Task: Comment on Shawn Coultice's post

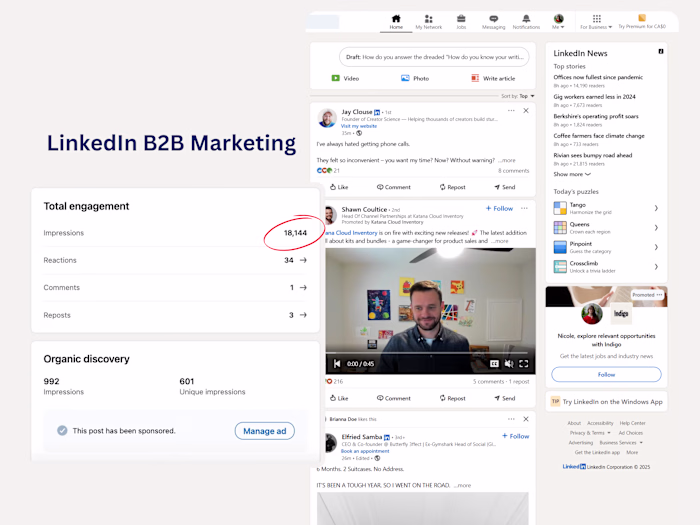Action: (393, 398)
